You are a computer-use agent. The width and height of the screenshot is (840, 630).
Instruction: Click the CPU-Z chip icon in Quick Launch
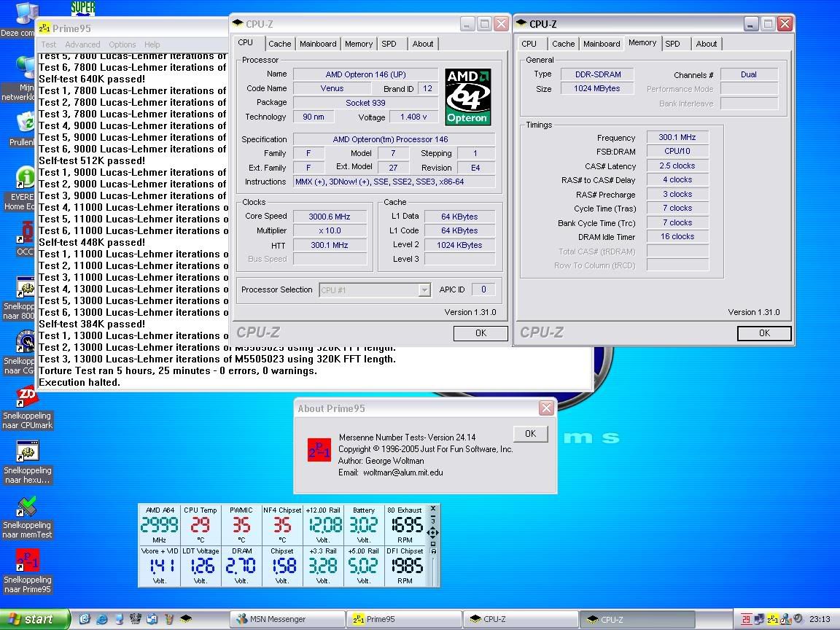click(186, 619)
